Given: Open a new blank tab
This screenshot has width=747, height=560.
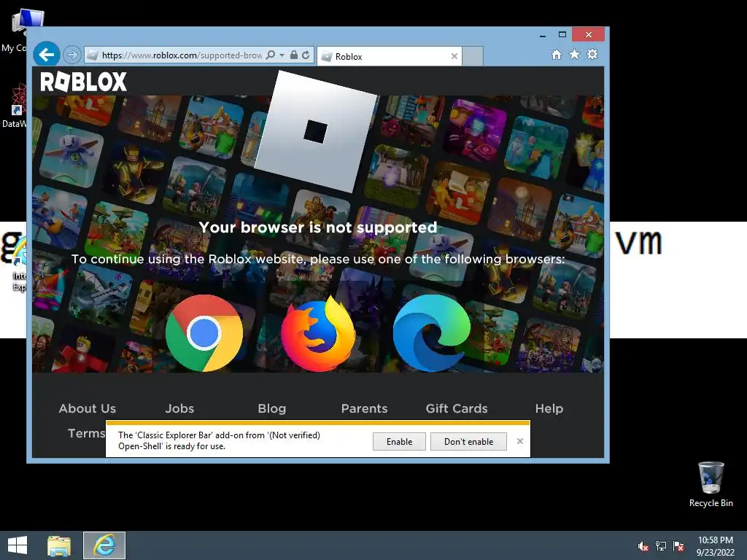Looking at the screenshot, I should (x=473, y=56).
